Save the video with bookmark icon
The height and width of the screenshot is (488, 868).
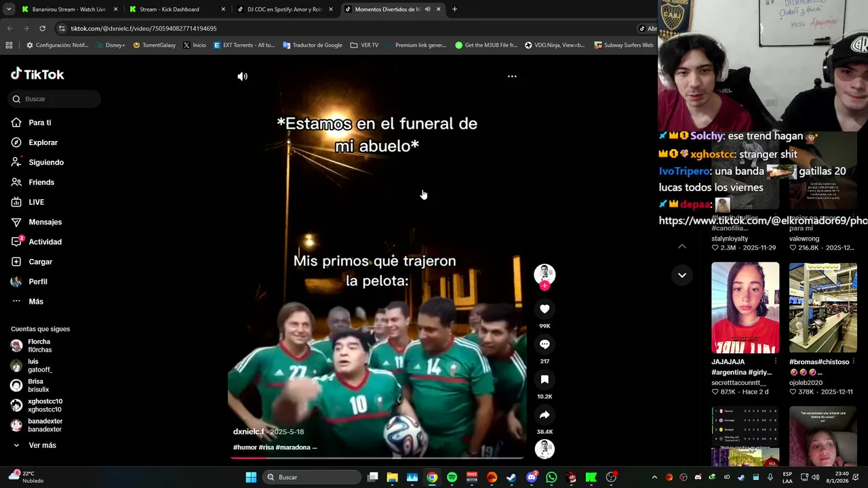tap(545, 380)
